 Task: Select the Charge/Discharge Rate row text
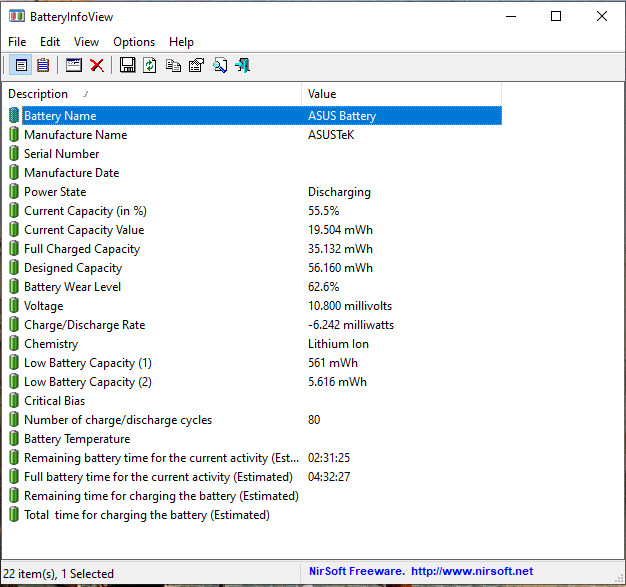tap(85, 325)
